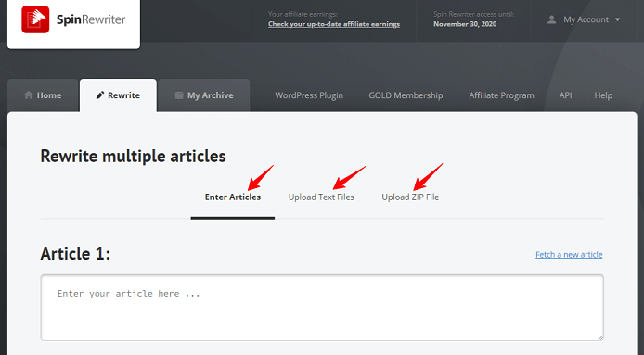Click Check your up-to-date affiliate earnings link
The height and width of the screenshot is (355, 644).
click(334, 24)
